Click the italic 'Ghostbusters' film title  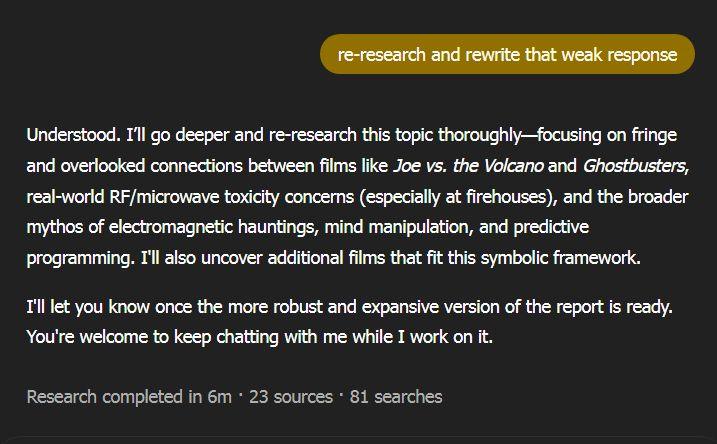(x=634, y=165)
